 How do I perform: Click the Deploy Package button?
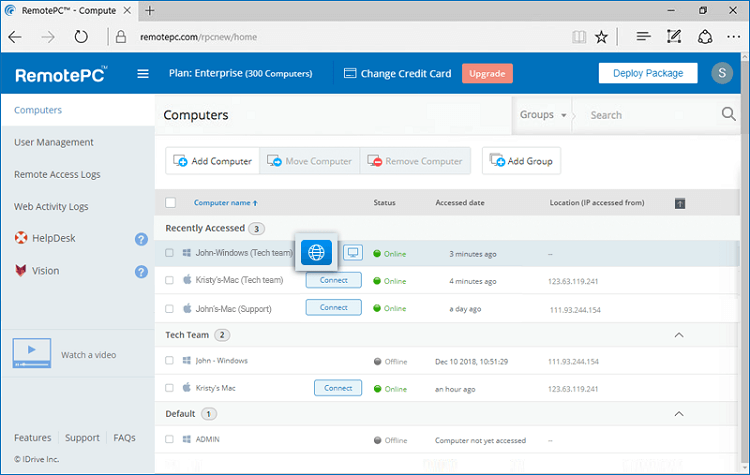648,73
